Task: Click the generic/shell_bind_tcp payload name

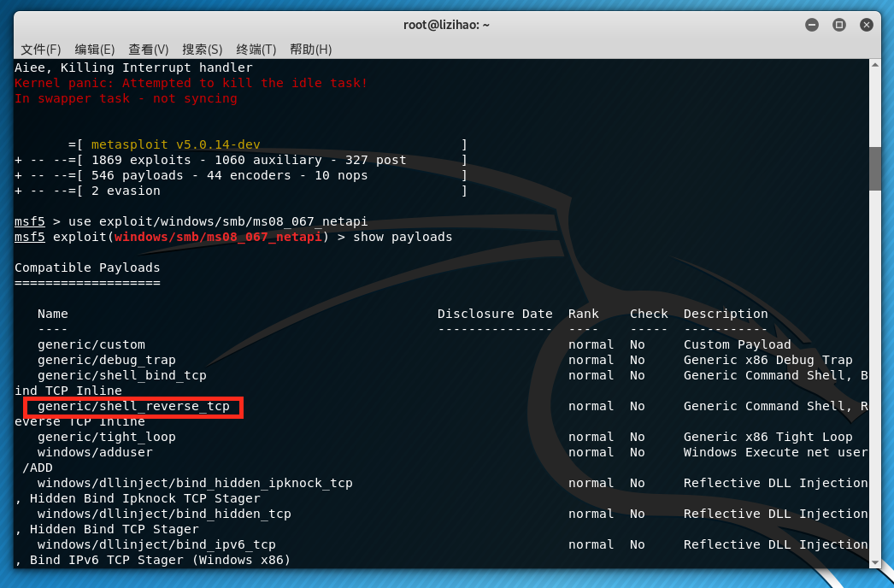Action: (122, 375)
